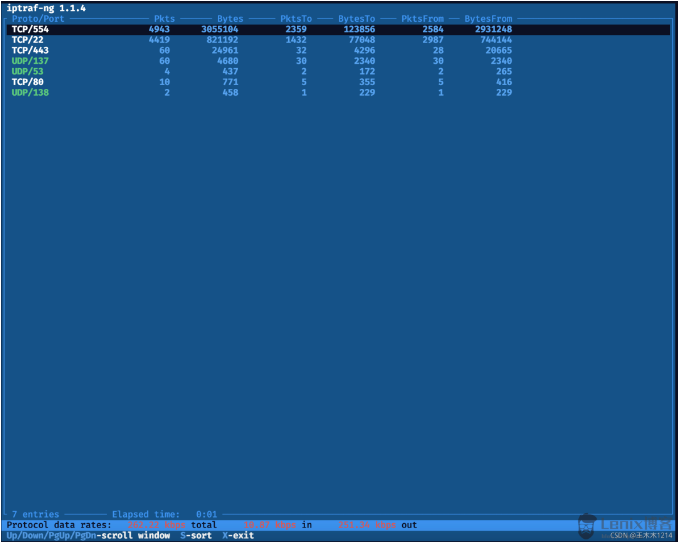This screenshot has width=679, height=542.
Task: Click the X-exit shortcut hint
Action: tap(238, 536)
